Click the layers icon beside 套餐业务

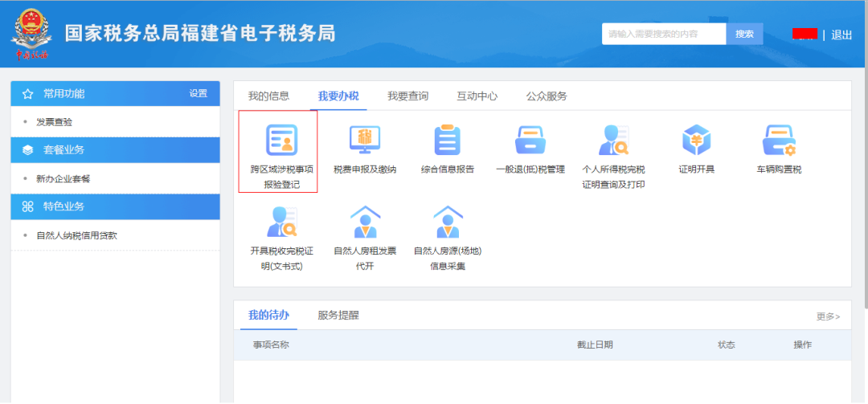pyautogui.click(x=27, y=150)
